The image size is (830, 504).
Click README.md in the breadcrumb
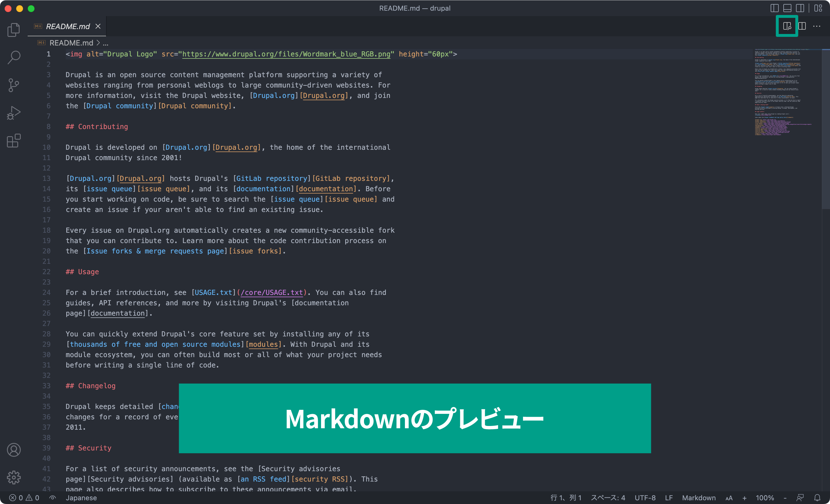71,43
